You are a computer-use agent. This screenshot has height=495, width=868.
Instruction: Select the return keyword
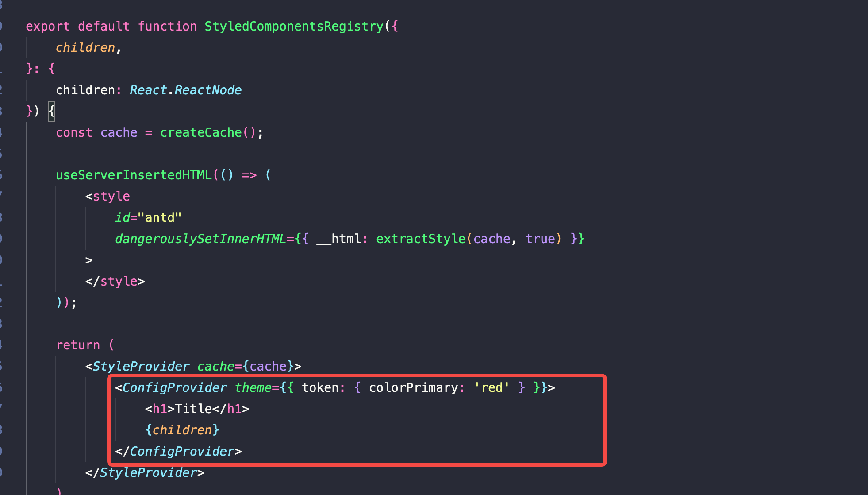(x=77, y=345)
